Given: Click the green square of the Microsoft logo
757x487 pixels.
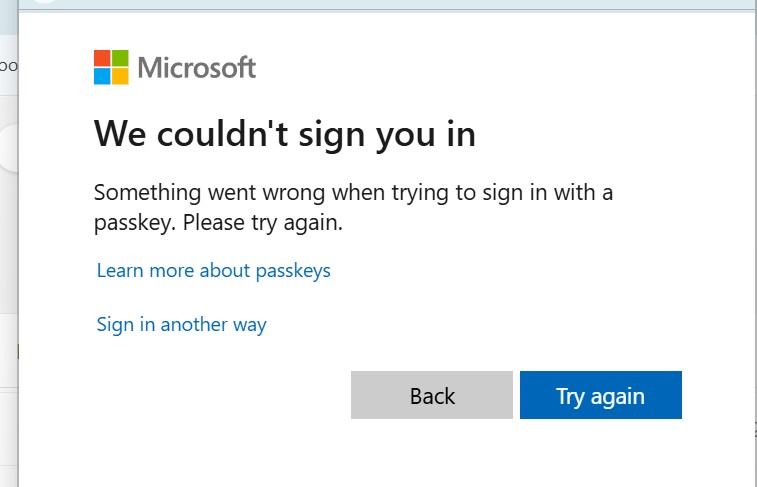Looking at the screenshot, I should (120, 58).
